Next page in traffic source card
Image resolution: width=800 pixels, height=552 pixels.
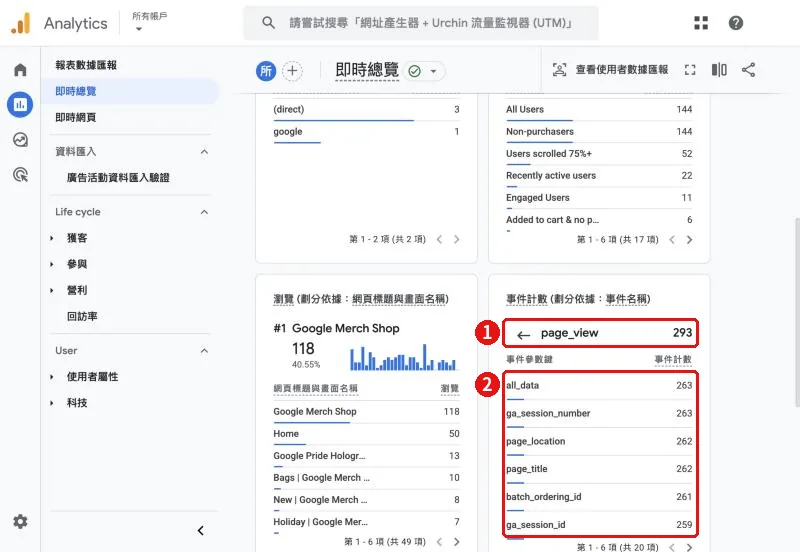(x=457, y=239)
